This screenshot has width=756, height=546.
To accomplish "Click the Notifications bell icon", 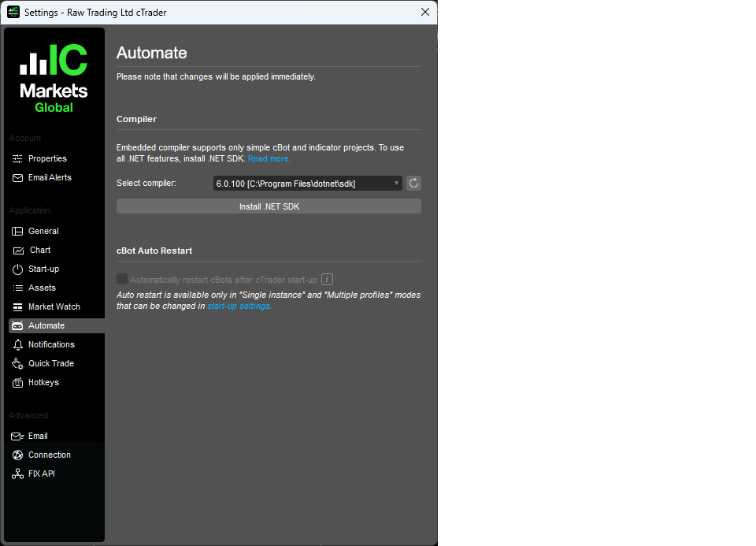I will [18, 345].
